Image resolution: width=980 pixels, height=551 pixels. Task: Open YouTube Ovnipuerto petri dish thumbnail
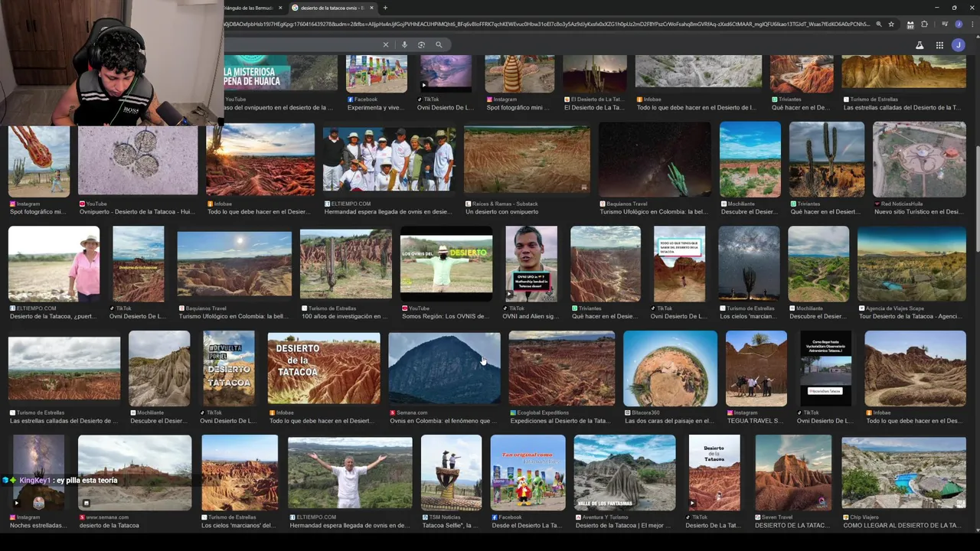click(x=138, y=159)
